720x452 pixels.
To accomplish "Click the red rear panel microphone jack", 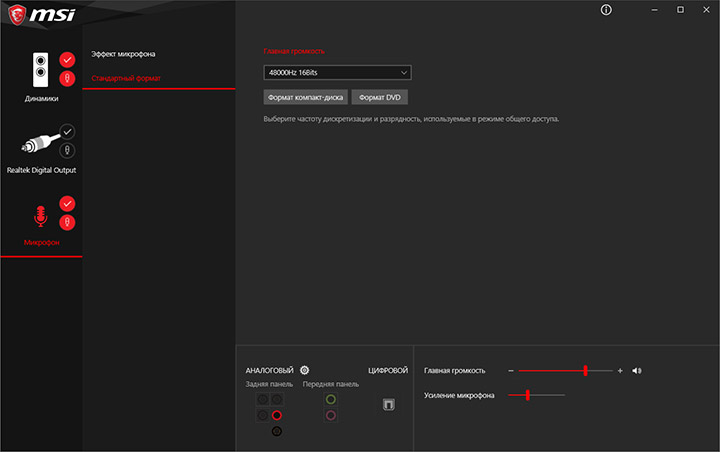I will [276, 415].
